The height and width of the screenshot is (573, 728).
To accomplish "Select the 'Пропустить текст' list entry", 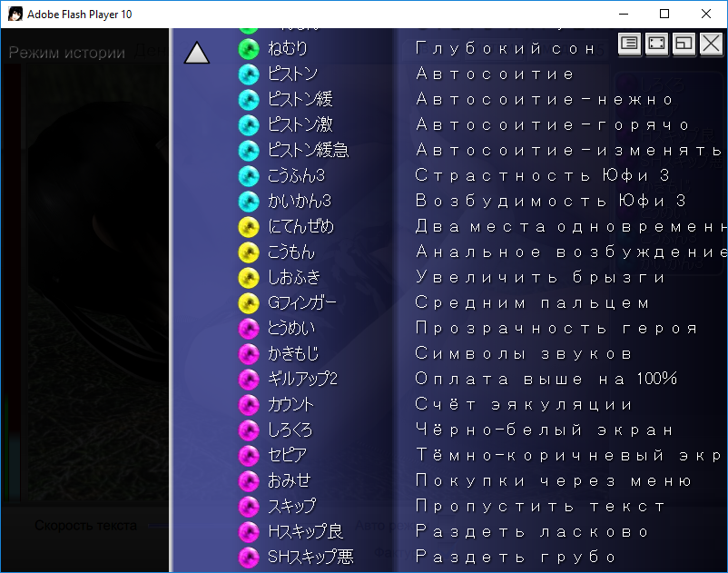I will point(540,506).
